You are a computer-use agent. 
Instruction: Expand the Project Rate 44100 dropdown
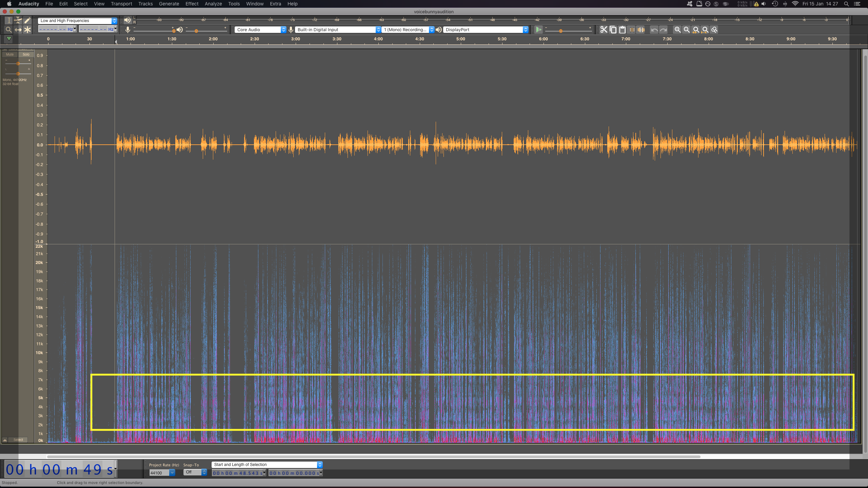pyautogui.click(x=172, y=473)
